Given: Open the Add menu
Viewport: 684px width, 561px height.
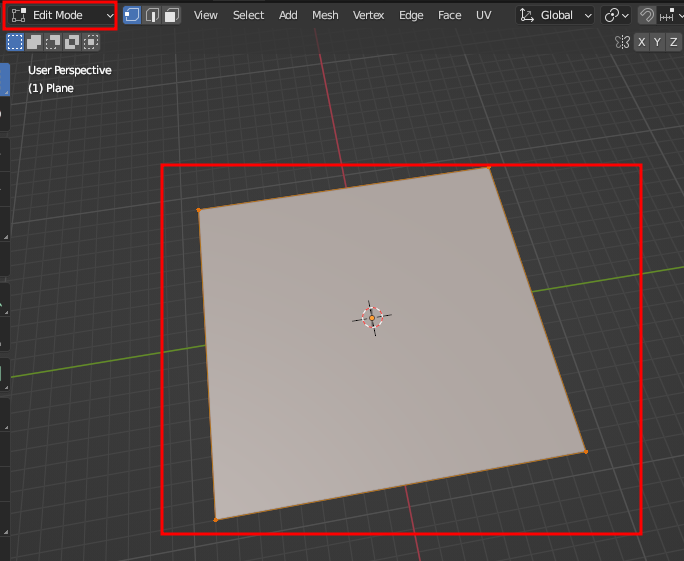Looking at the screenshot, I should pos(288,15).
